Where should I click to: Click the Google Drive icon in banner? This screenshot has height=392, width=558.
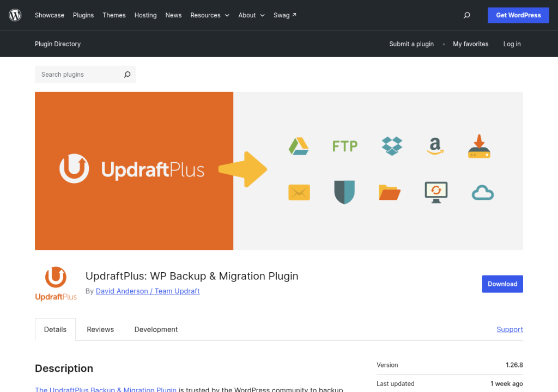pos(299,146)
